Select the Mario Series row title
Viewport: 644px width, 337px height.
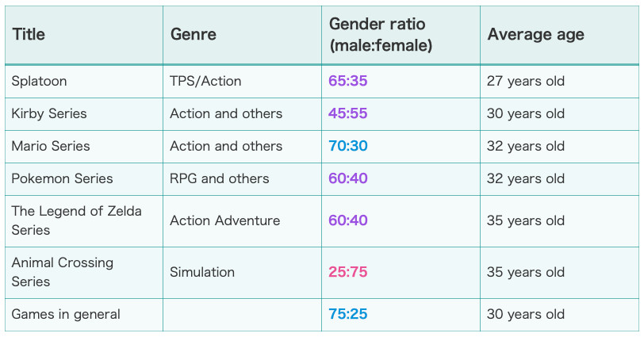(51, 146)
